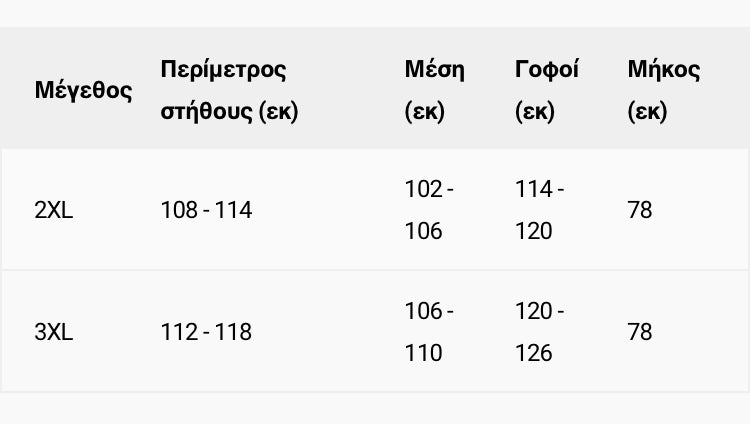Click the blank strip above the size table
Screen dimensions: 750x424
pyautogui.click(x=375, y=13)
